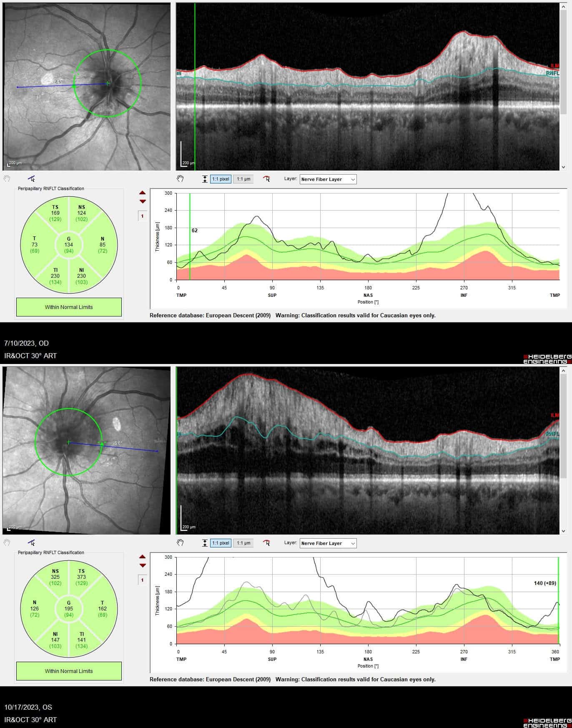Image resolution: width=572 pixels, height=728 pixels.
Task: Click scroll-down chevron on the OD B-scan image
Action: click(x=563, y=167)
